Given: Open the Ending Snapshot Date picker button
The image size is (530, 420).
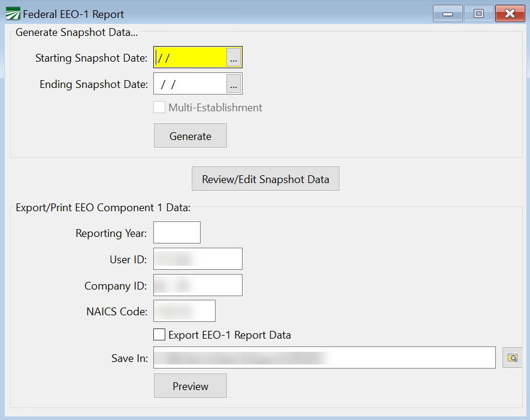Looking at the screenshot, I should point(234,84).
